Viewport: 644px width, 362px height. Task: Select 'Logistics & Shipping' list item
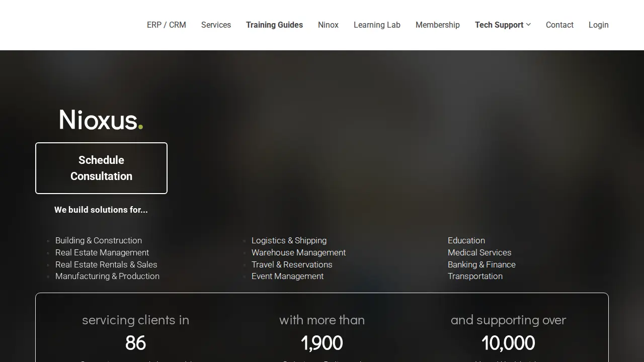pos(289,240)
